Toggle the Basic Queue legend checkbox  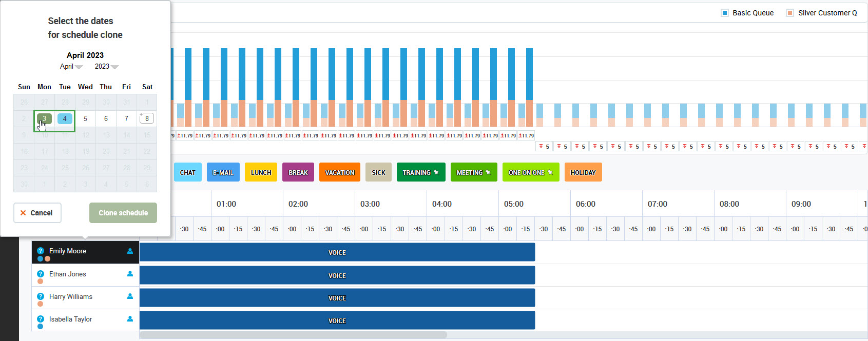[x=725, y=13]
